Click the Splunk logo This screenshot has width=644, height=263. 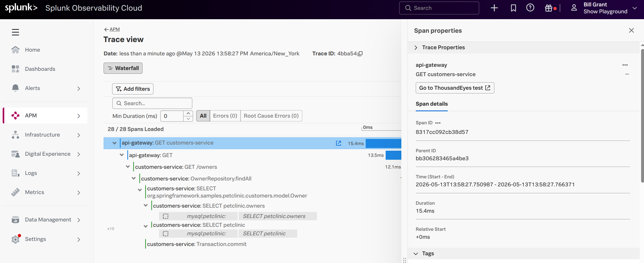21,8
